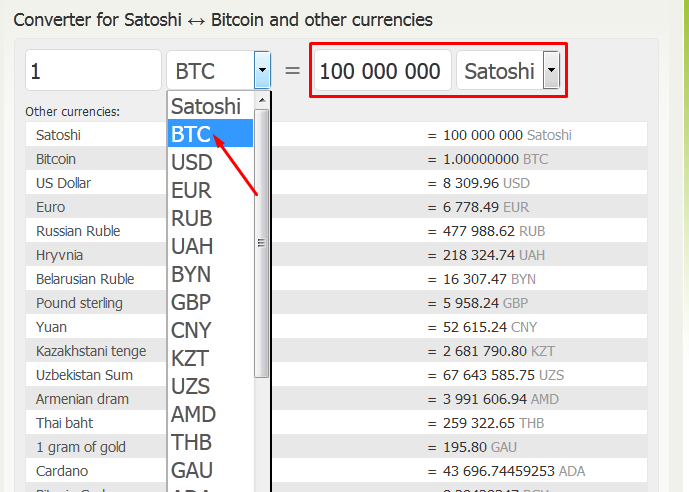Select USD in the dropdown list
Image resolution: width=689 pixels, height=492 pixels.
click(210, 162)
